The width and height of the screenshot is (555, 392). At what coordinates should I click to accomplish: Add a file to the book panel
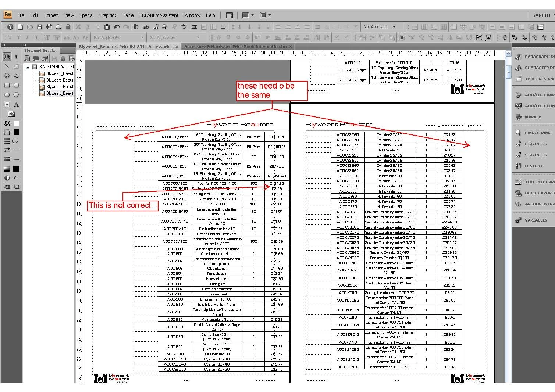(27, 58)
